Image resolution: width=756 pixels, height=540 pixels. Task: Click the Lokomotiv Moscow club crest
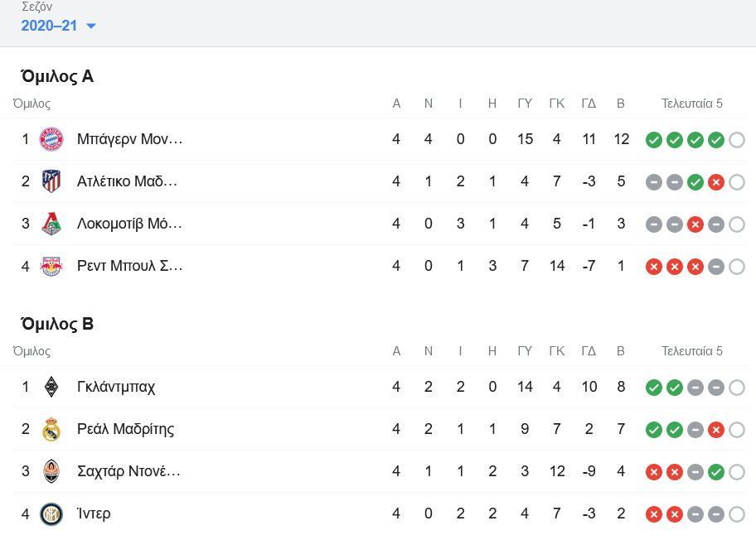point(51,224)
